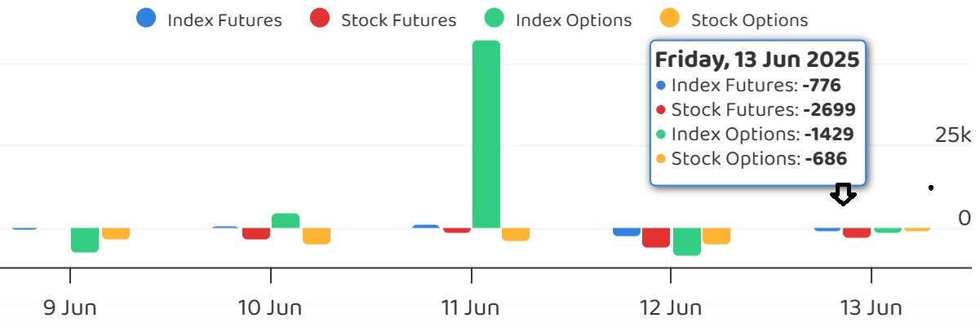980x327 pixels.
Task: Click the yellow Stock Options bar for 10 Jun
Action: pyautogui.click(x=317, y=236)
